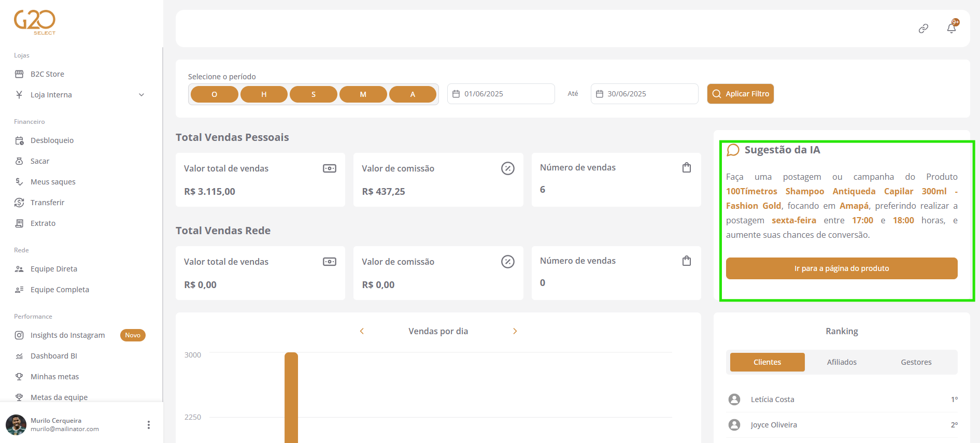
Task: Switch ranking to Afiliados tab
Action: [842, 362]
